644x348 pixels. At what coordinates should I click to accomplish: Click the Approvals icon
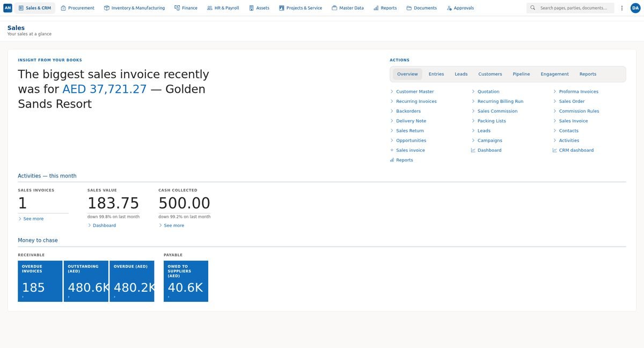point(449,8)
